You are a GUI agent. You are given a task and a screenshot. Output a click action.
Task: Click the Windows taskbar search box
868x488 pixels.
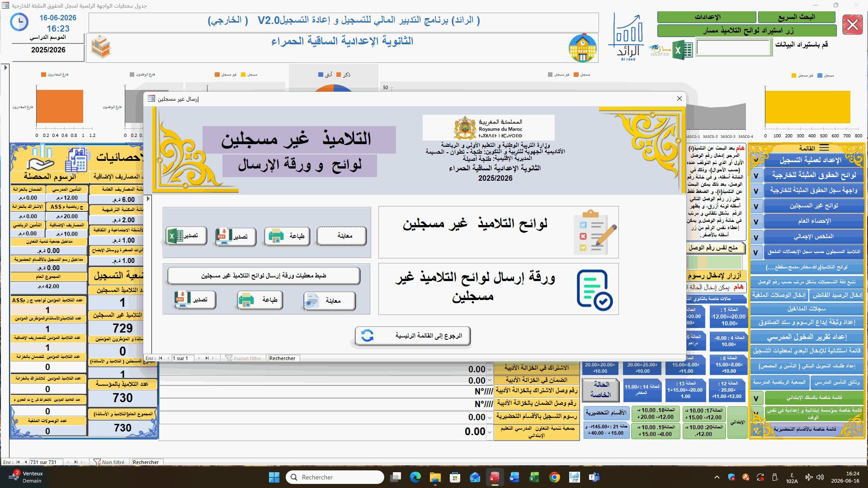[x=335, y=477]
